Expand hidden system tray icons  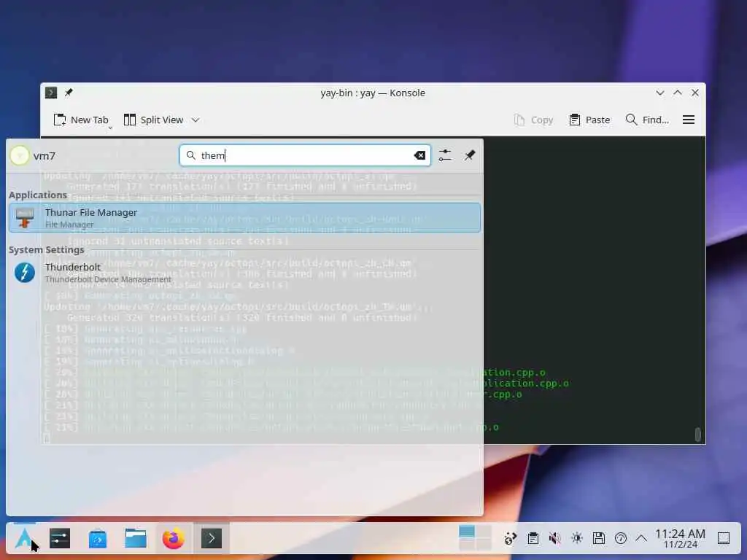641,539
